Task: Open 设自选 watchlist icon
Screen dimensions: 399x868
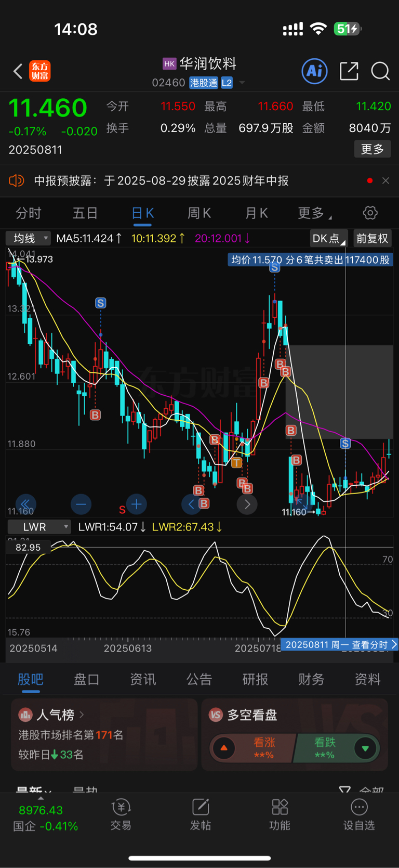Action: point(359,807)
